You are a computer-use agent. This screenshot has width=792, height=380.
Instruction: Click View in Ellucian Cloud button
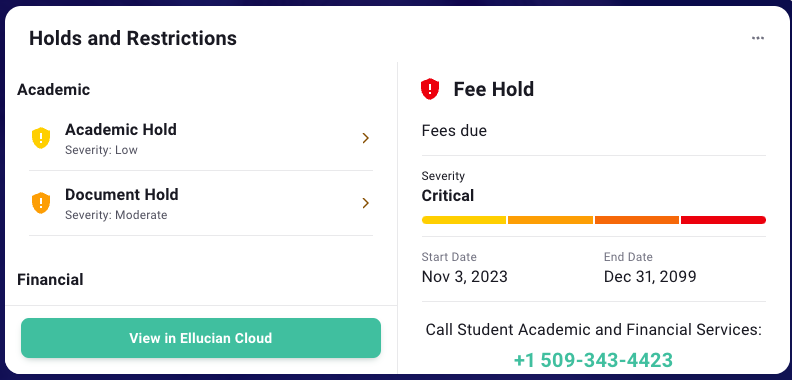[x=201, y=338]
